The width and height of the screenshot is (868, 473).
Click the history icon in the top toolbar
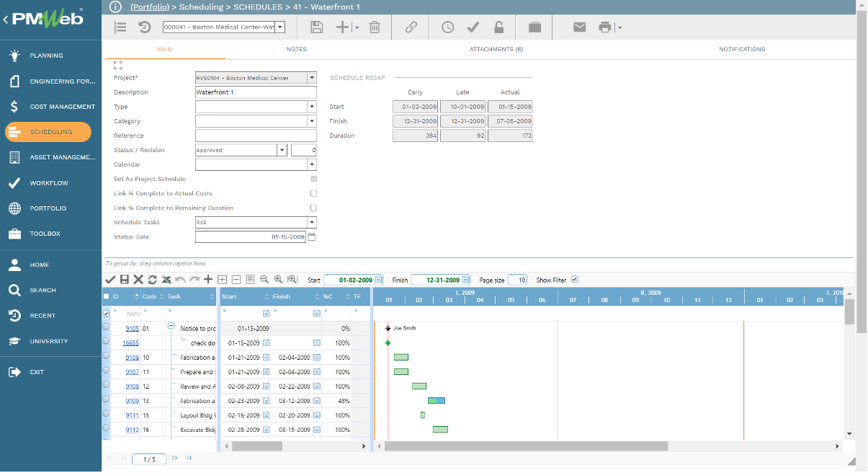(145, 27)
